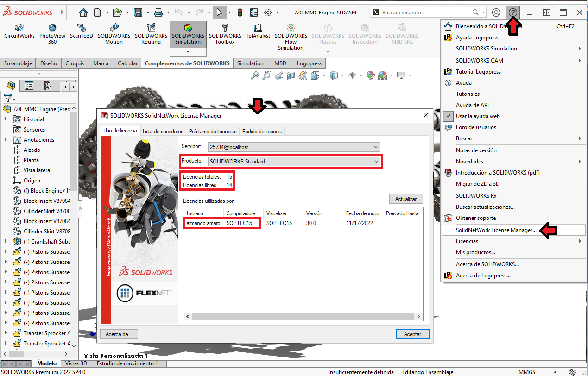The width and height of the screenshot is (588, 376).
Task: Open a file with the Open folder icon
Action: click(x=118, y=13)
